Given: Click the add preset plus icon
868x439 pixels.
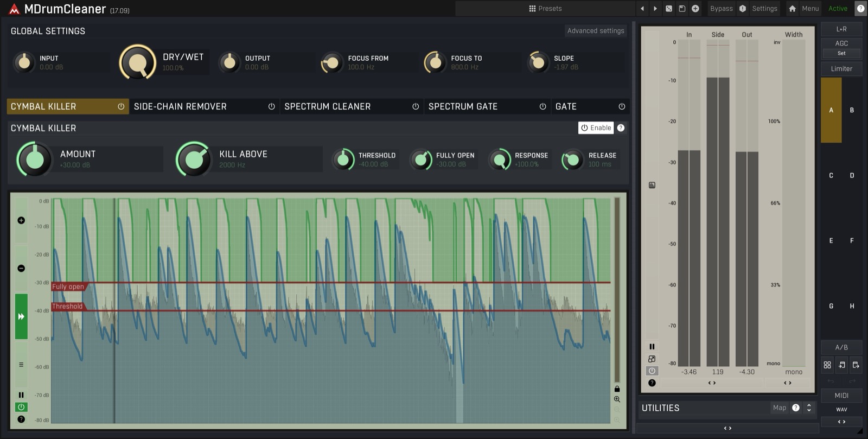Looking at the screenshot, I should pyautogui.click(x=695, y=8).
